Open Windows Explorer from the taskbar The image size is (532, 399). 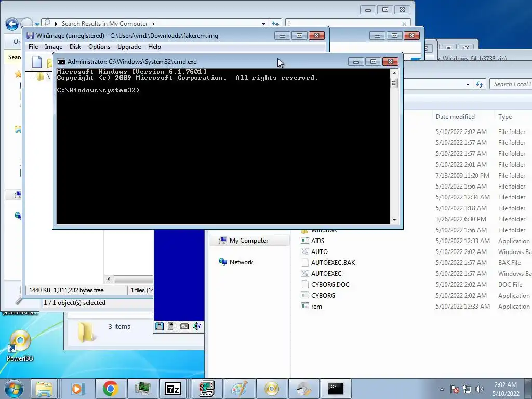tap(44, 389)
